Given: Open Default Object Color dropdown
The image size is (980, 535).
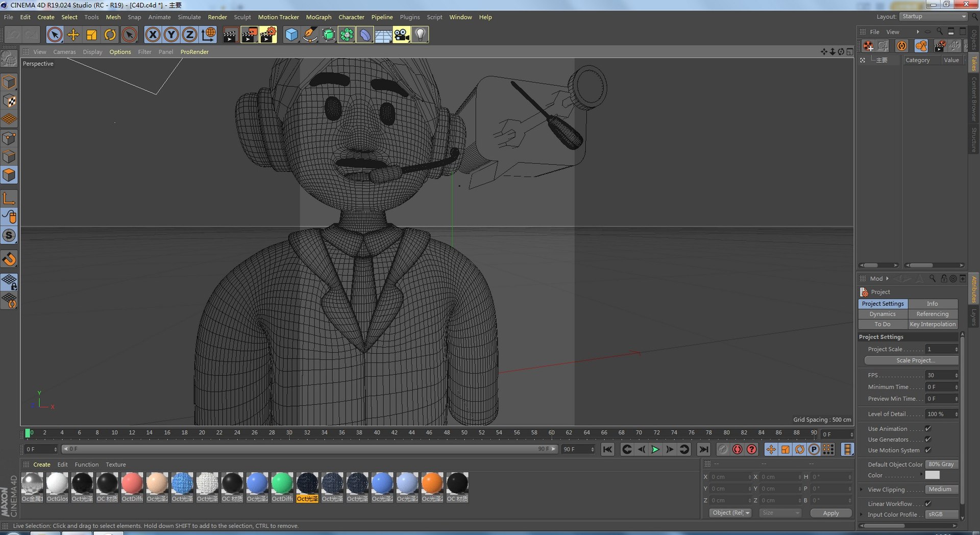Looking at the screenshot, I should 942,465.
